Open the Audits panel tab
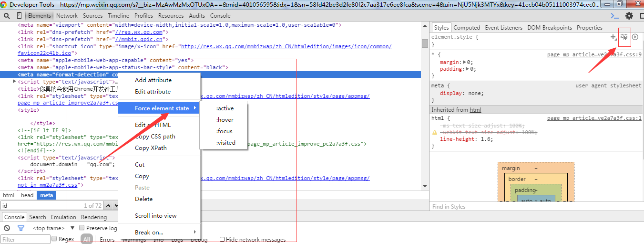 (x=197, y=16)
